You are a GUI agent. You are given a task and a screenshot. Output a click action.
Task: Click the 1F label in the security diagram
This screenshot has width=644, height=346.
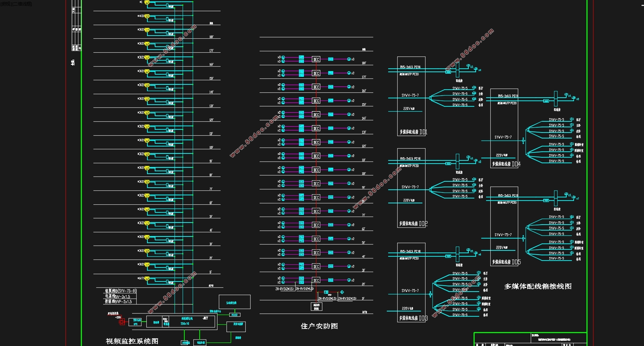click(x=363, y=299)
